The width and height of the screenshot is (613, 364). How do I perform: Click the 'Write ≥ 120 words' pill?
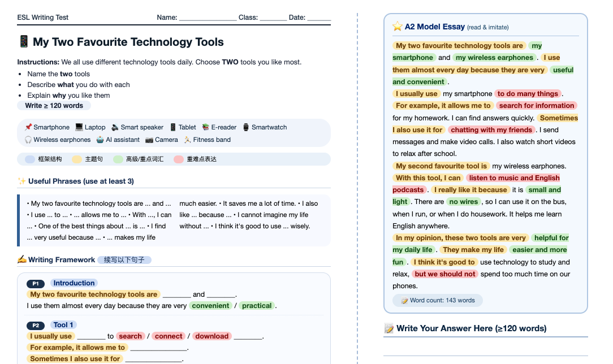[x=54, y=106]
